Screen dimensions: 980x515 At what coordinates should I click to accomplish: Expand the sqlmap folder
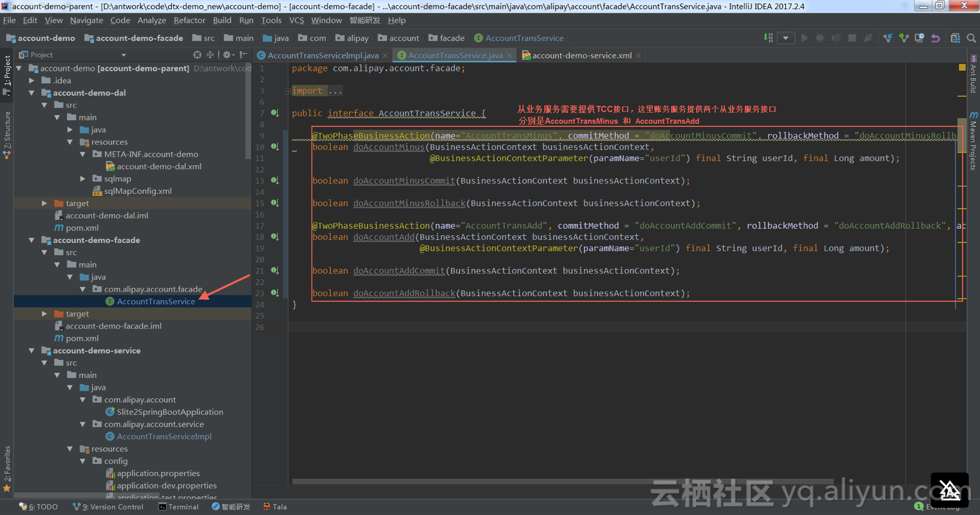click(83, 178)
